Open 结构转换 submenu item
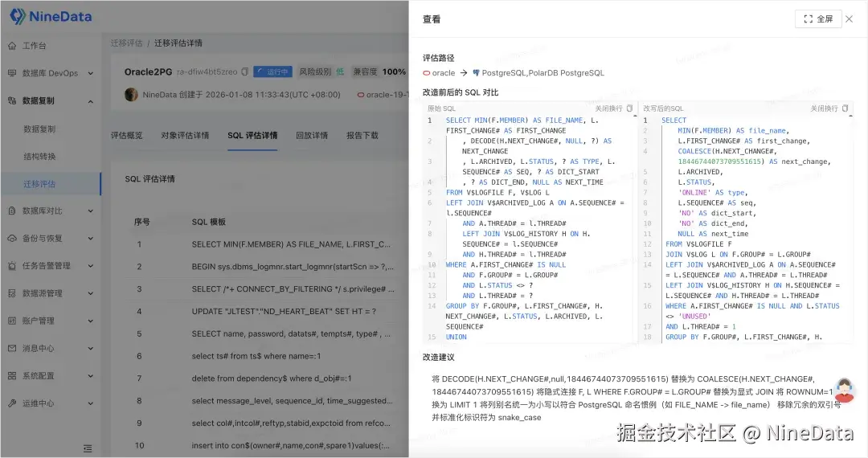Image resolution: width=868 pixels, height=458 pixels. tap(39, 157)
